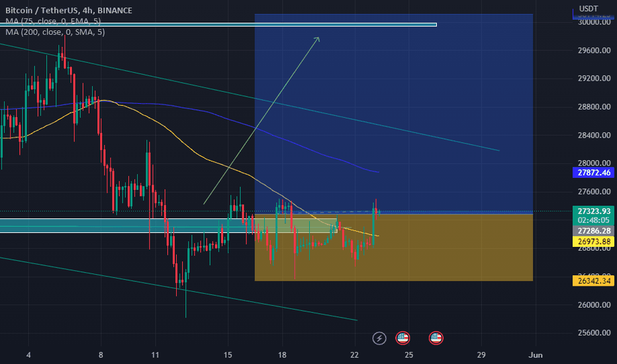The height and width of the screenshot is (364, 617).
Task: Select the diagonal green arrow drawing
Action: (x=261, y=120)
